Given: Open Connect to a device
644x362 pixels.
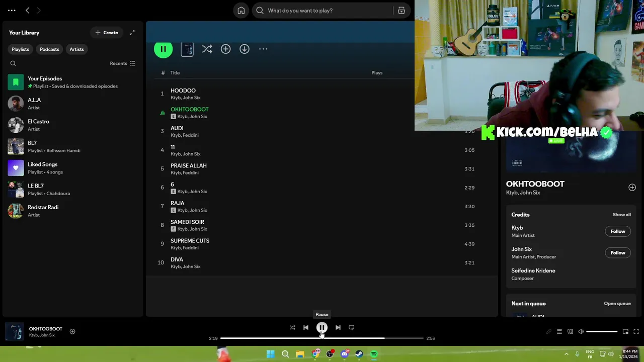Looking at the screenshot, I should click(x=570, y=331).
